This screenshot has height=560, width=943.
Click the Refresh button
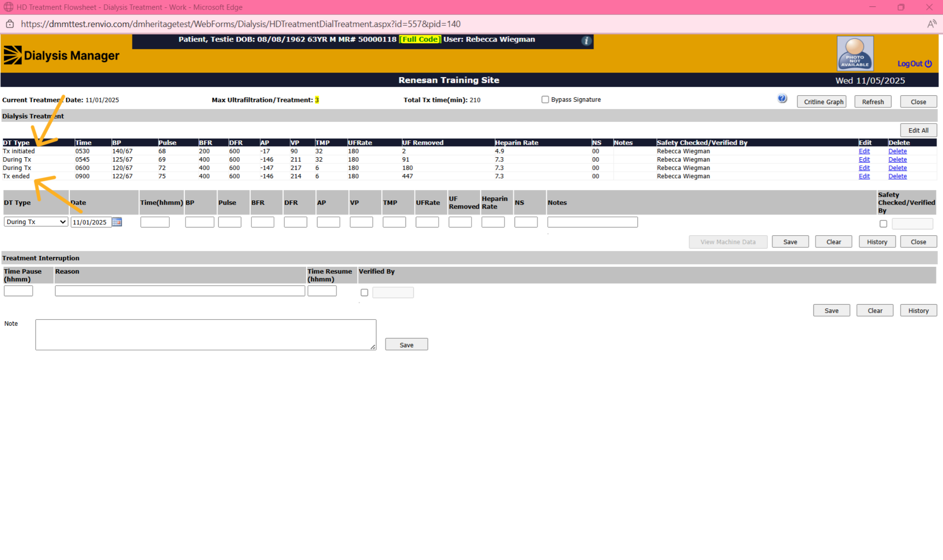[873, 102]
